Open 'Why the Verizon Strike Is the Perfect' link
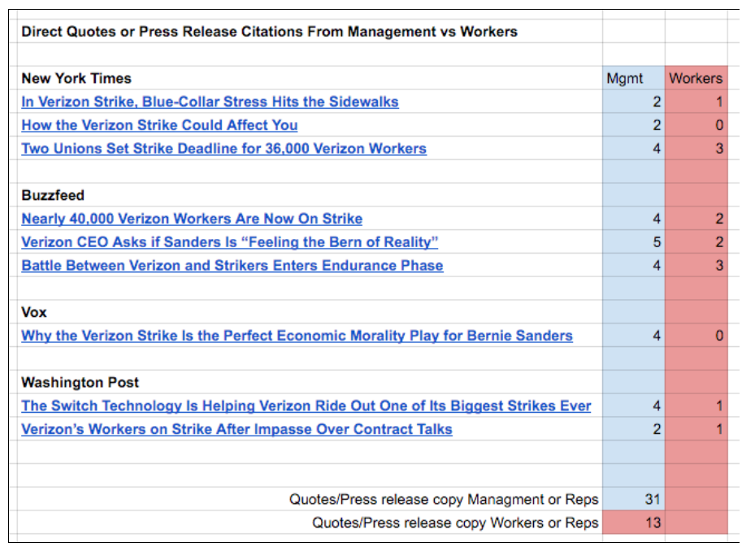Screen dimensions: 755x560 tap(297, 336)
